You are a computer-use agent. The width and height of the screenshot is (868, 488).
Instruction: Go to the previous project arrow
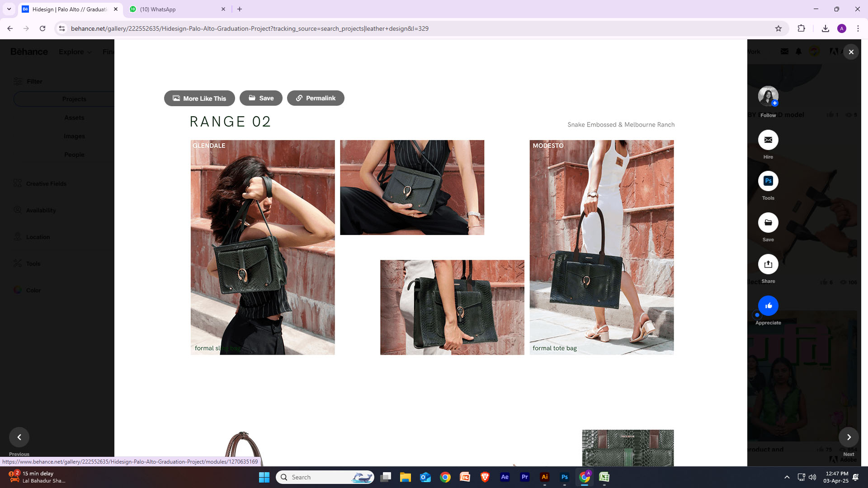tap(19, 437)
